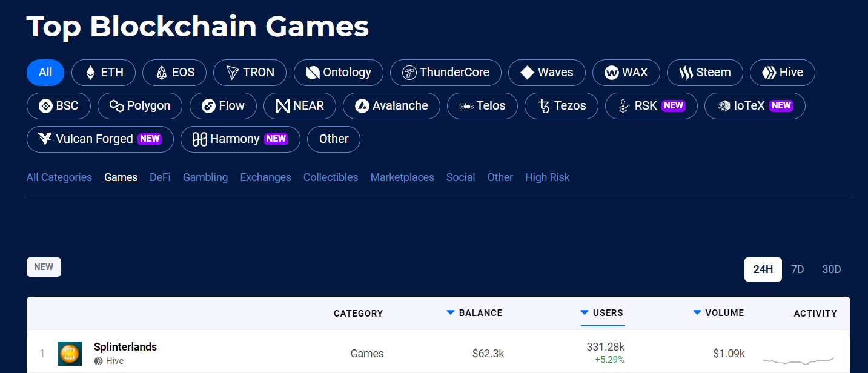
Task: Click the Flow logo icon
Action: point(209,106)
